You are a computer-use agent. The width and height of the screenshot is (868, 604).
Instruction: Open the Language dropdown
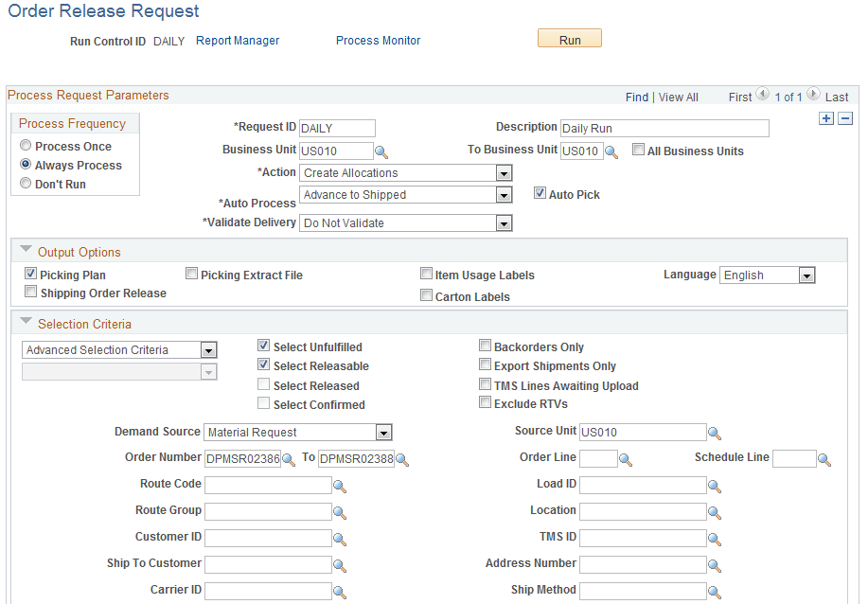coord(806,275)
